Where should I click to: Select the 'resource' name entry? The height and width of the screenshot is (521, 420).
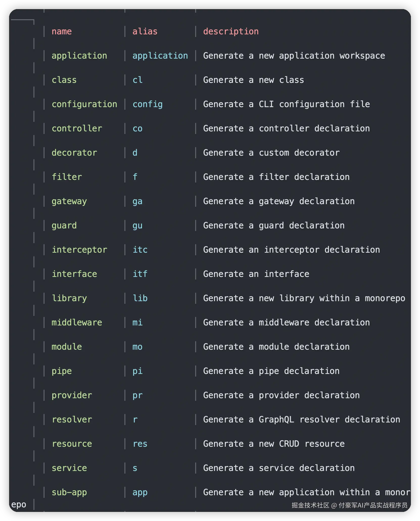72,444
